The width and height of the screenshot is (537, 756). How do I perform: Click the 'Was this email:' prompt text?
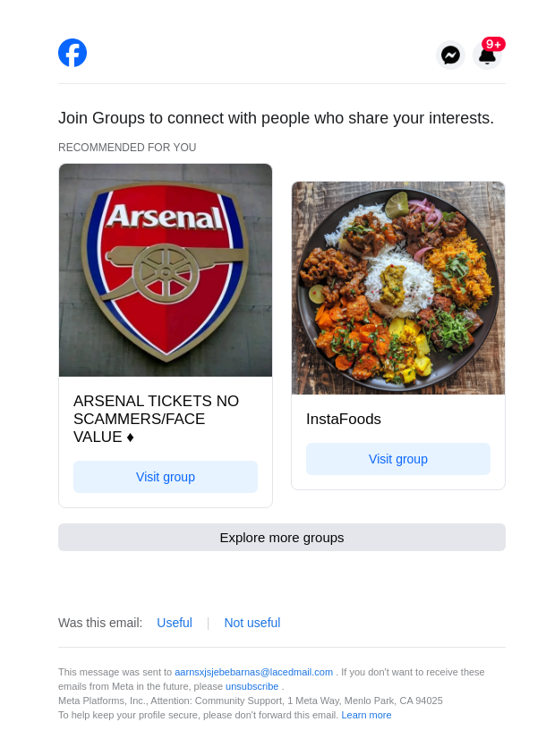pos(100,623)
